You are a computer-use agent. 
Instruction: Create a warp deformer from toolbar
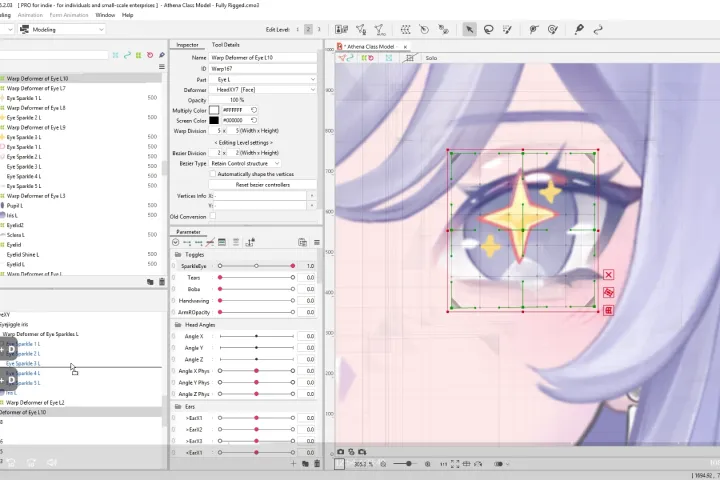pyautogui.click(x=405, y=29)
